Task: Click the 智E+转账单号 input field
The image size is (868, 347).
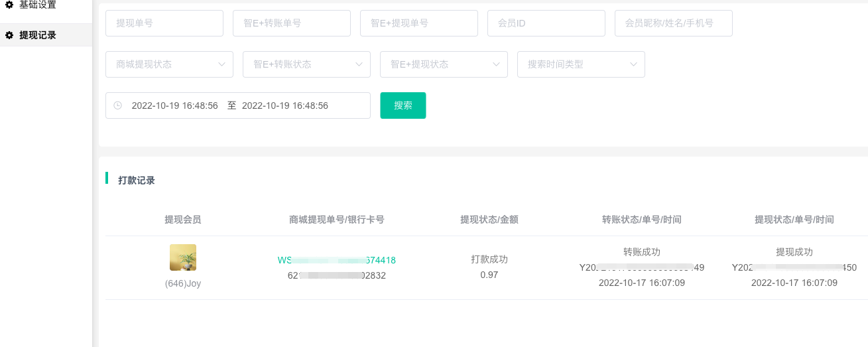Action: [x=292, y=23]
